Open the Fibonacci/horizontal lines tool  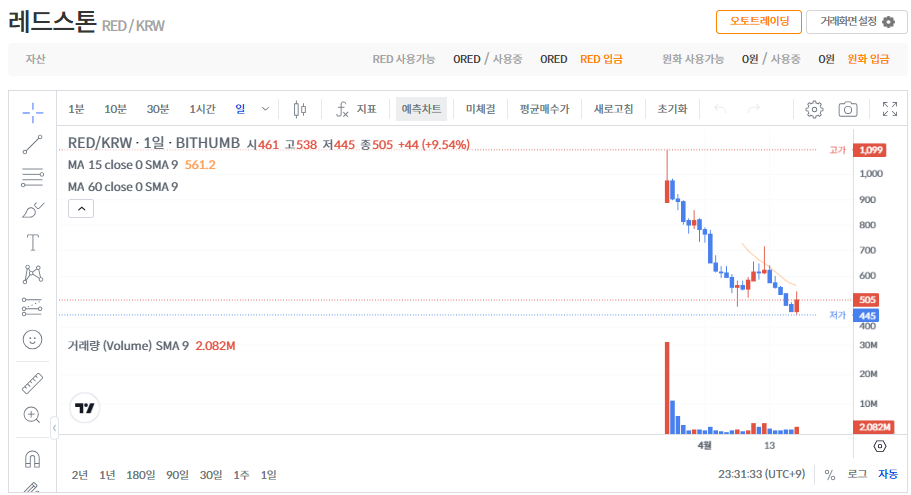coord(33,177)
